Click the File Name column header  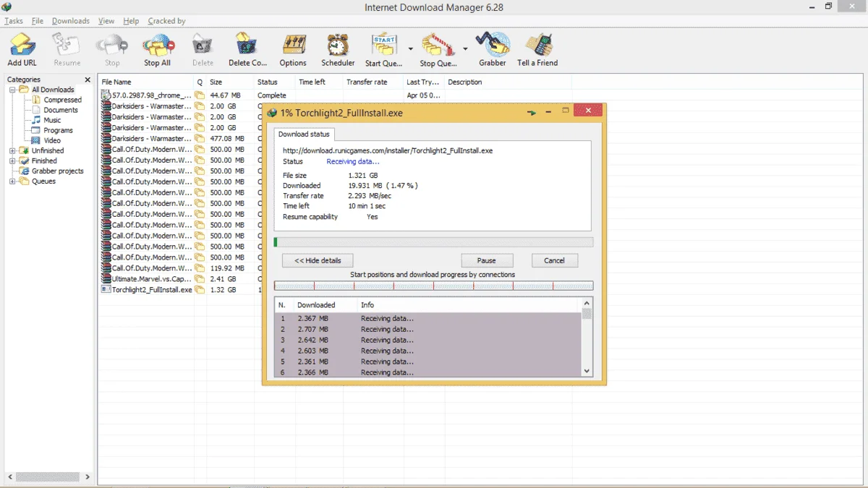[x=146, y=82]
